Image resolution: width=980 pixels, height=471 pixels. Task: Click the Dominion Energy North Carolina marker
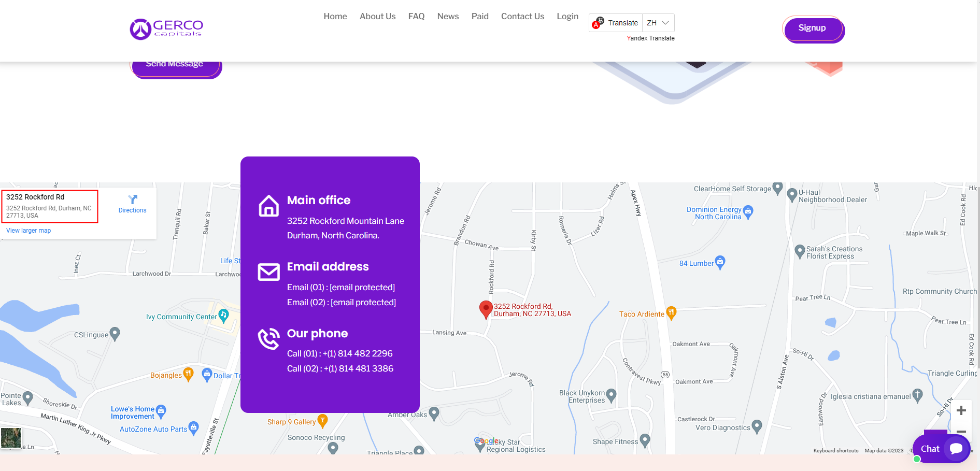click(x=748, y=212)
